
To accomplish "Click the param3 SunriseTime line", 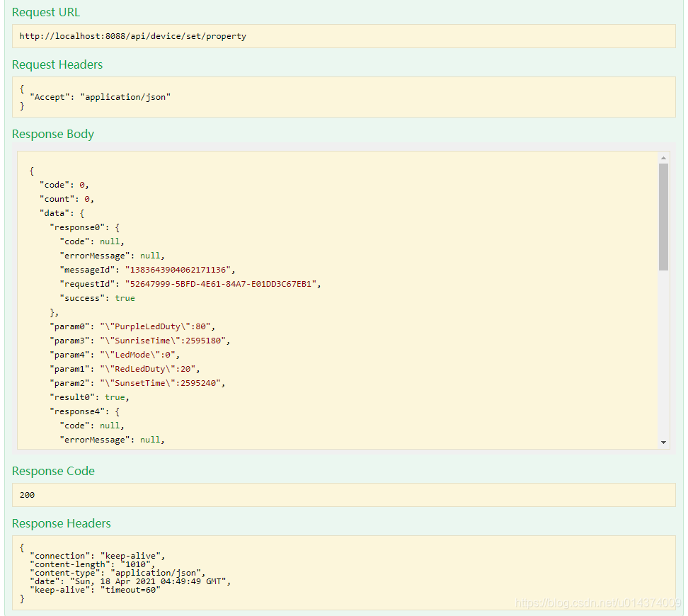I will click(x=140, y=341).
